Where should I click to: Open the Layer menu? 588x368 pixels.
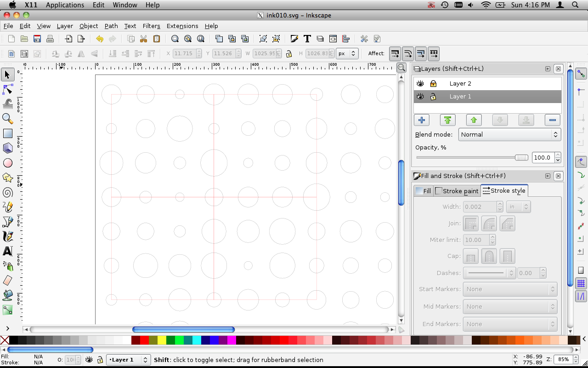[x=65, y=26]
